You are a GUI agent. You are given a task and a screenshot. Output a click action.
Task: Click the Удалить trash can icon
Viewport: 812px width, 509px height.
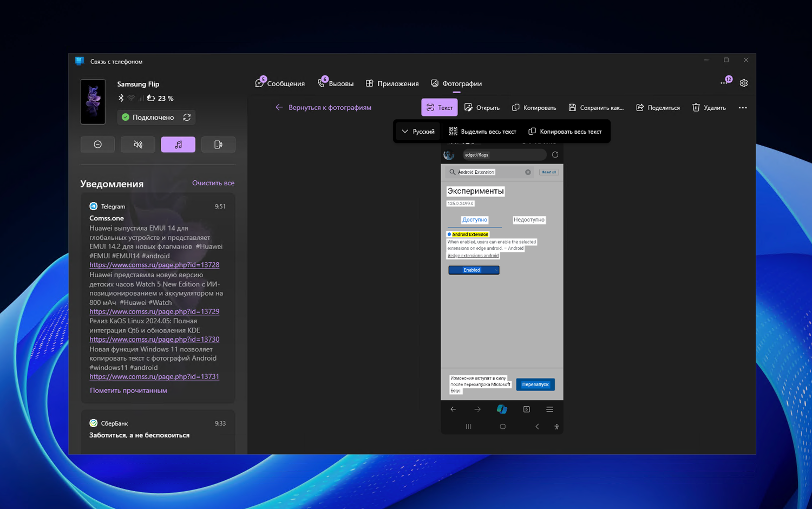point(696,107)
